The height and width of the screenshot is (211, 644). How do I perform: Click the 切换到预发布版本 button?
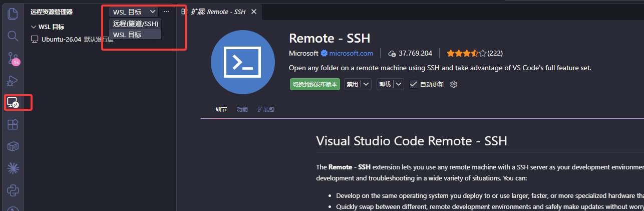pyautogui.click(x=314, y=84)
